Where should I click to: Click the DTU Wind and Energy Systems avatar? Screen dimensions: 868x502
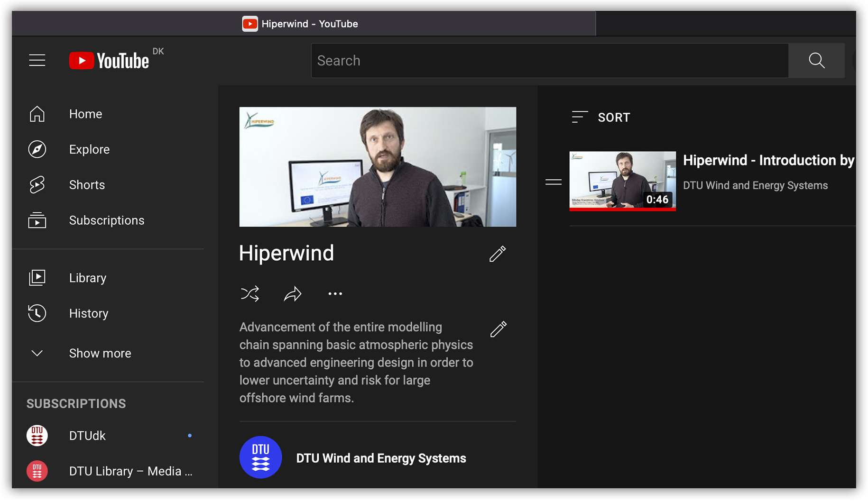pos(260,457)
